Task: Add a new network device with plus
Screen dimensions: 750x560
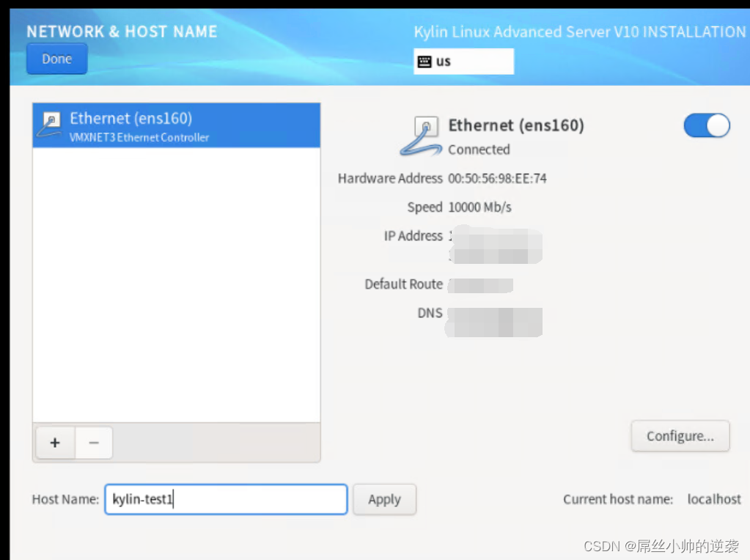Action: [x=55, y=443]
